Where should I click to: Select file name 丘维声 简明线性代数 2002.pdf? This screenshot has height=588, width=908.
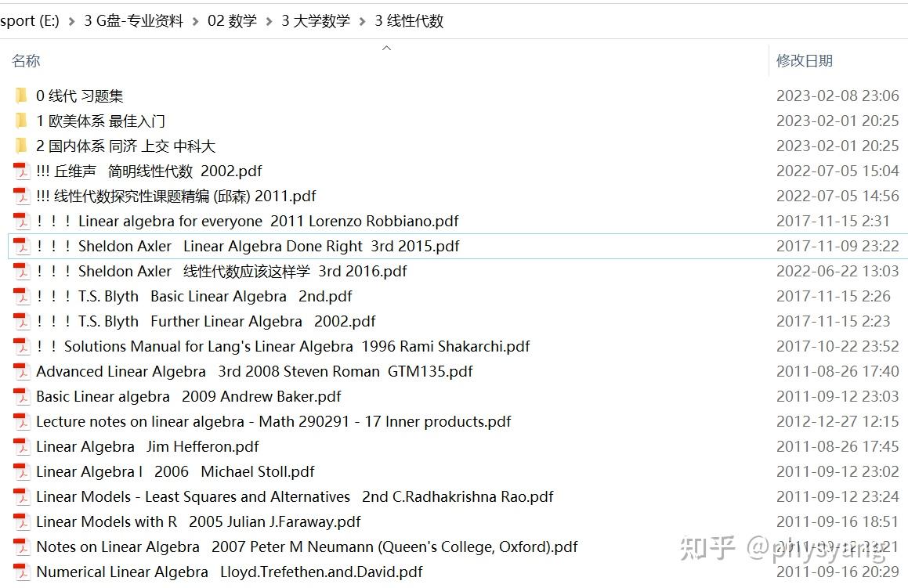coord(149,171)
